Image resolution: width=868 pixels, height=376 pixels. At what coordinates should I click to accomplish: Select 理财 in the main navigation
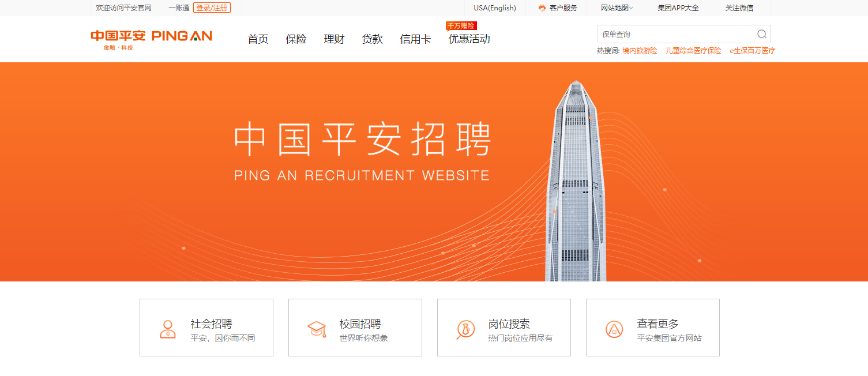[x=334, y=39]
